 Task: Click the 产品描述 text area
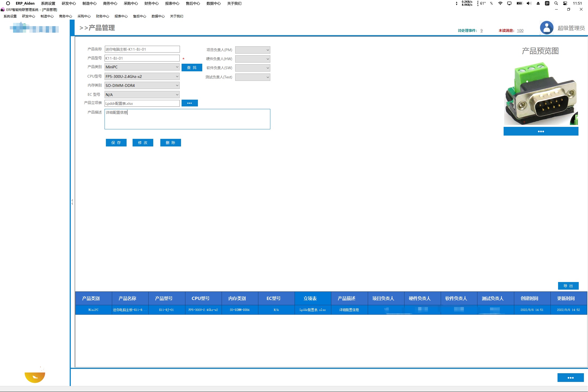coord(187,119)
